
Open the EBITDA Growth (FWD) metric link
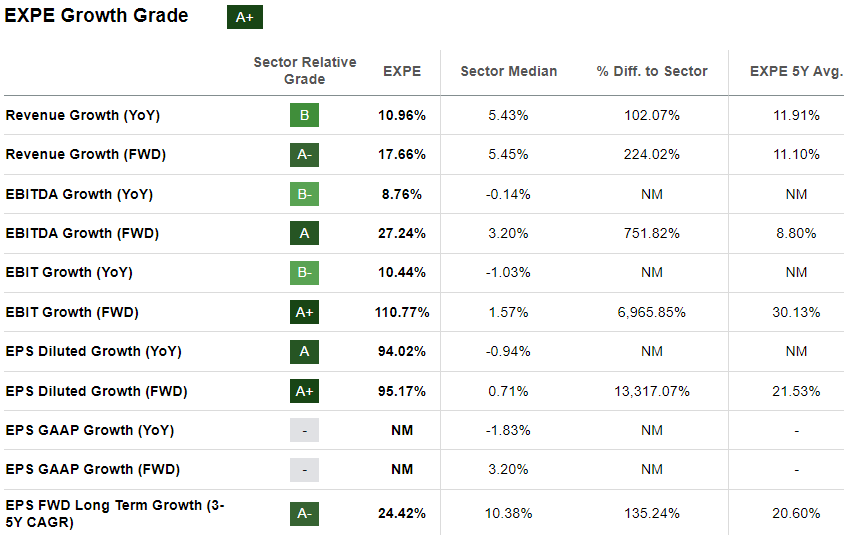[84, 233]
